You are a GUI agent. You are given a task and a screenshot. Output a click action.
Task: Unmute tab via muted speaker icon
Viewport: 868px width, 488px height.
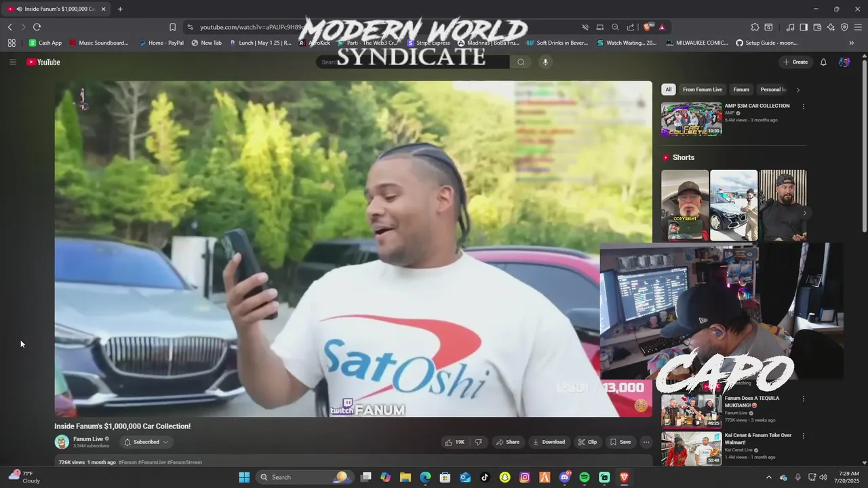click(x=585, y=27)
